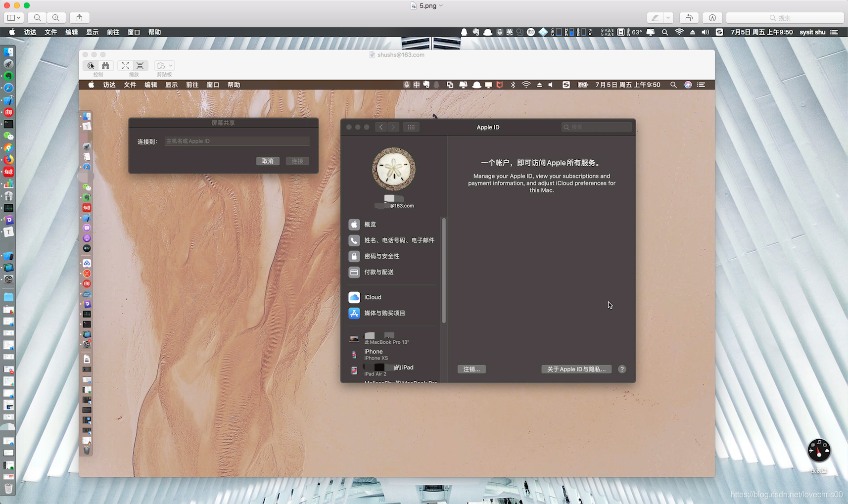
Task: Click Siri icon in remote menu bar
Action: pyautogui.click(x=688, y=85)
